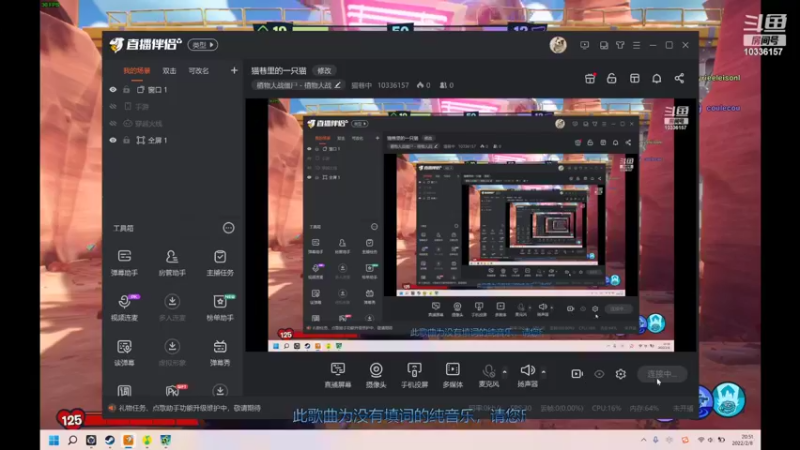Switch to the 可改名 tab

[198, 71]
